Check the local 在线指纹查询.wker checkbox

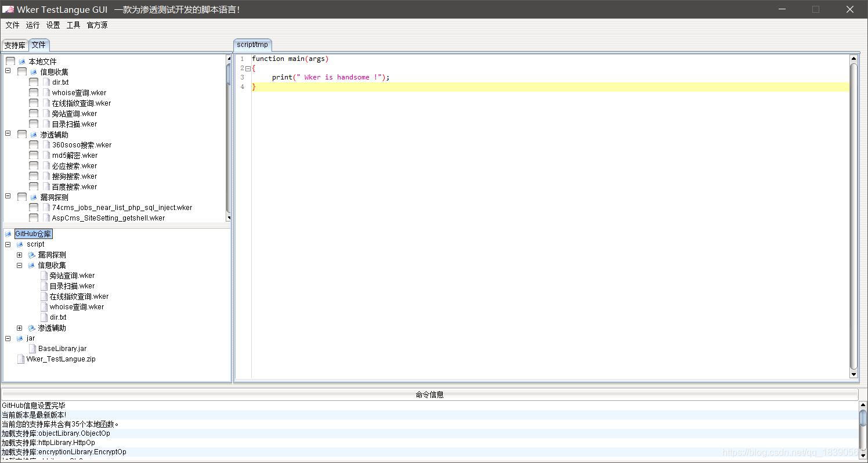click(34, 103)
